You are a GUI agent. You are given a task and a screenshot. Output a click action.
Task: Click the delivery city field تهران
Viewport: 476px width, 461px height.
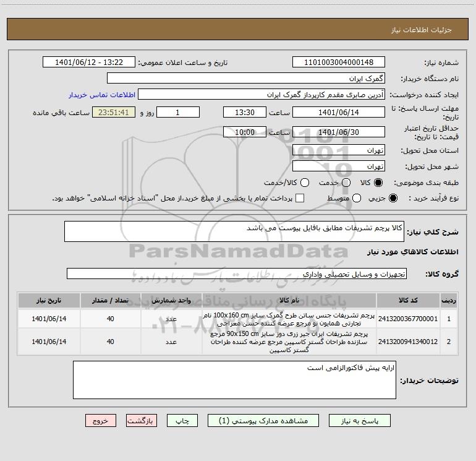pos(339,166)
